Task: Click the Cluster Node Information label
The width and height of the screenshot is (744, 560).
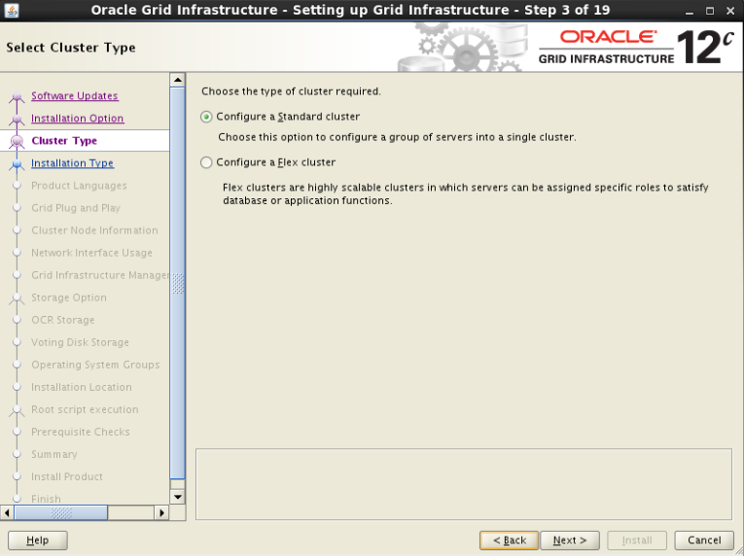Action: 94,230
